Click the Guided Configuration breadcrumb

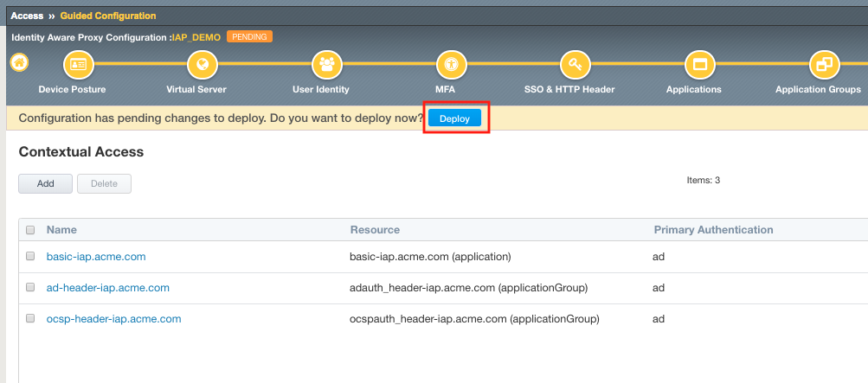108,16
